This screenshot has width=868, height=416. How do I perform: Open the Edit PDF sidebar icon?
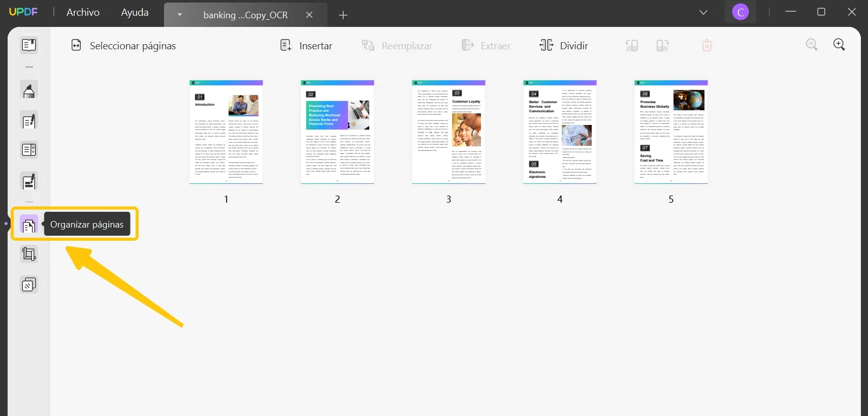click(x=29, y=121)
